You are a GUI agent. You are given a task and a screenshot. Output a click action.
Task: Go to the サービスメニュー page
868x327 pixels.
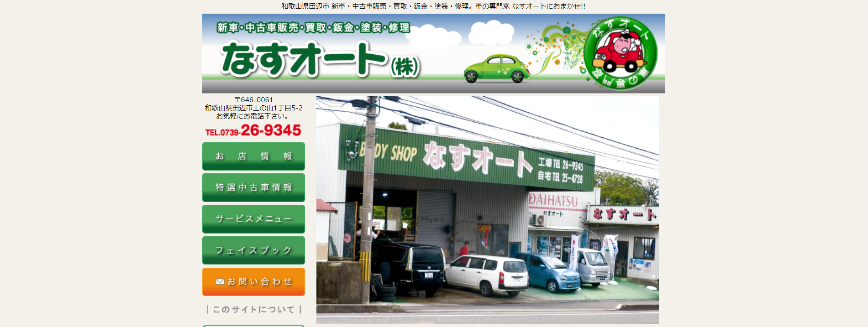point(253,219)
